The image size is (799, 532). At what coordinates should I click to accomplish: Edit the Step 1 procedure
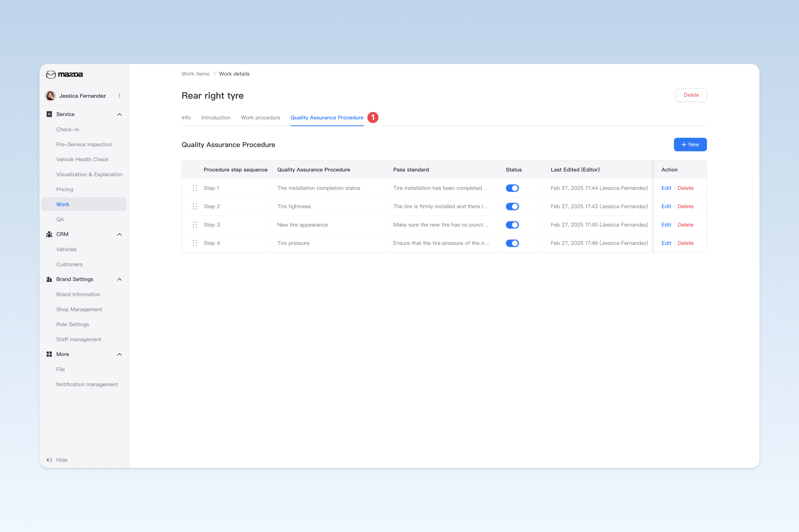tap(666, 188)
